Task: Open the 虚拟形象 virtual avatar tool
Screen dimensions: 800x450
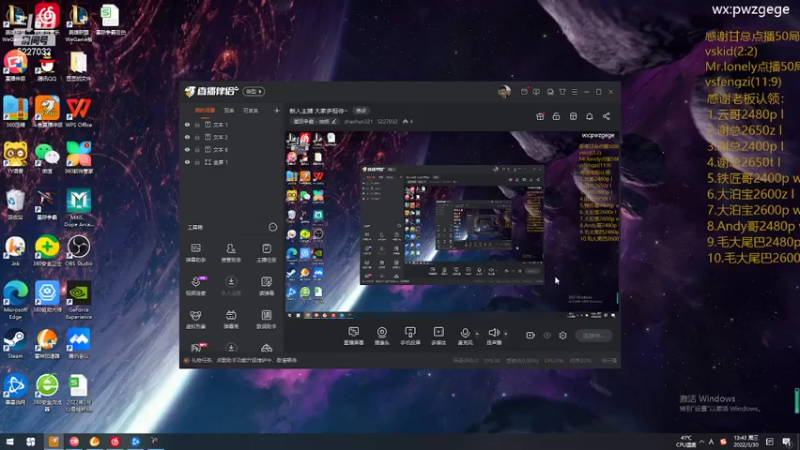Action: 196,319
